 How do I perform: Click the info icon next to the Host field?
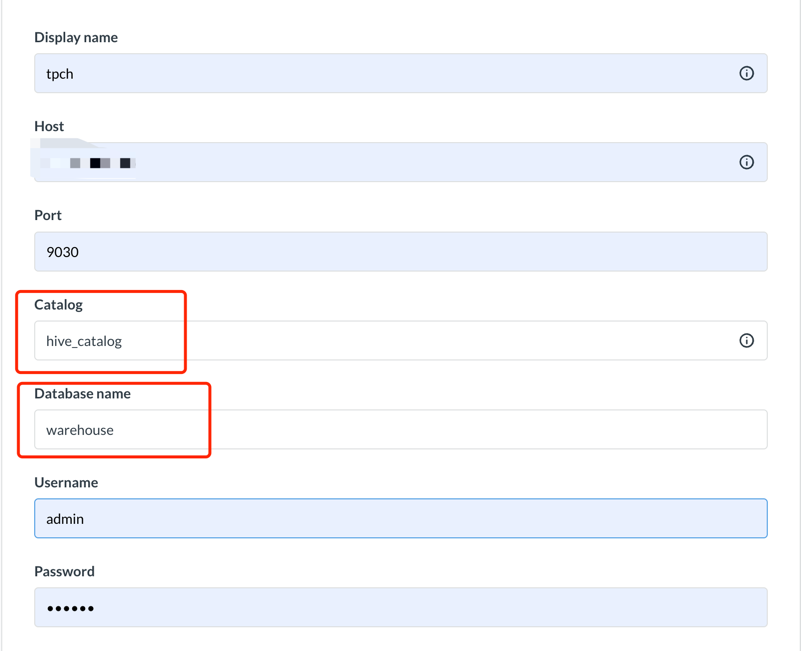click(746, 161)
